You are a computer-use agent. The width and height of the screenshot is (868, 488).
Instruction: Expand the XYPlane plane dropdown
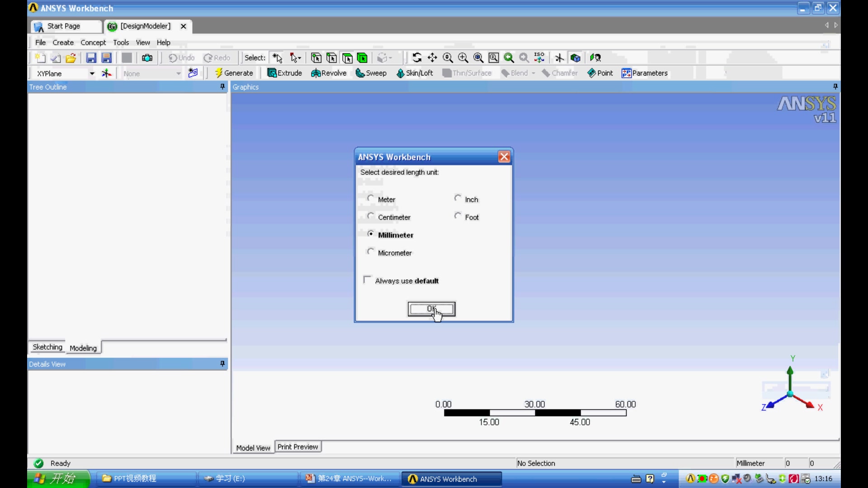point(92,74)
